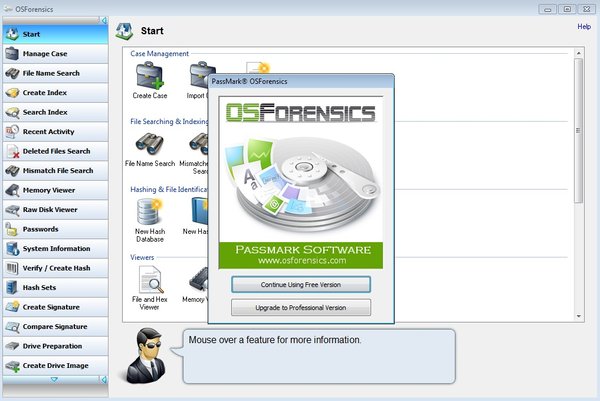Click the Memory Viewer chip icon in Viewers
This screenshot has height=401, width=600.
[x=199, y=280]
